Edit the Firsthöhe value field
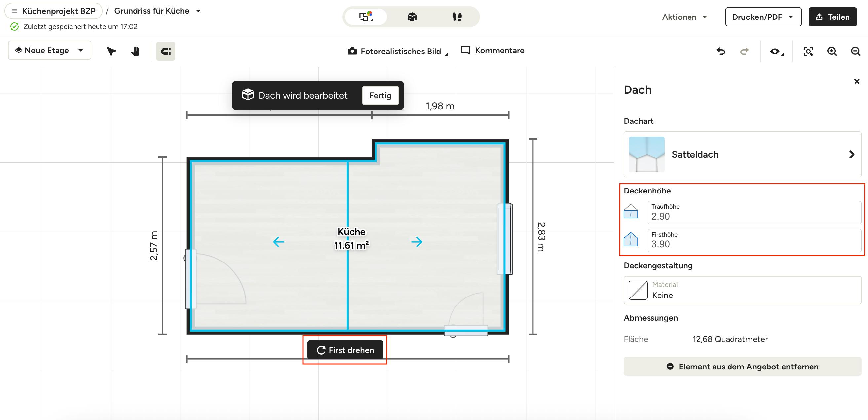 click(754, 240)
